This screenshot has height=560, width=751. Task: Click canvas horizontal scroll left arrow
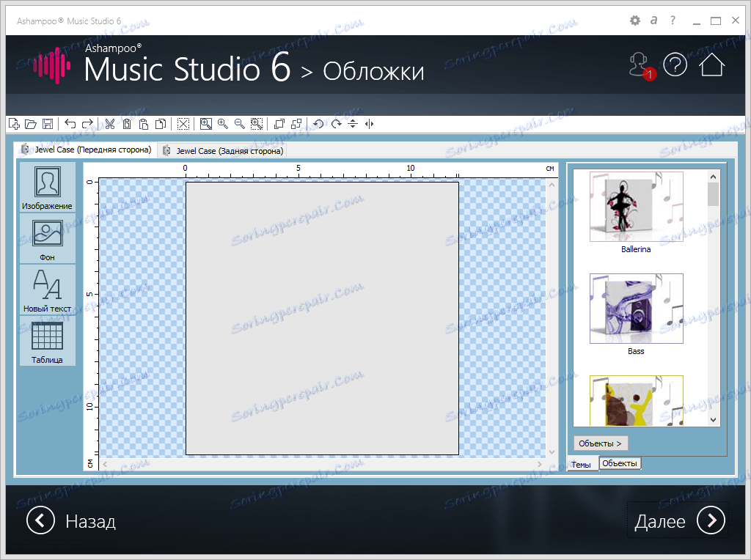point(105,464)
